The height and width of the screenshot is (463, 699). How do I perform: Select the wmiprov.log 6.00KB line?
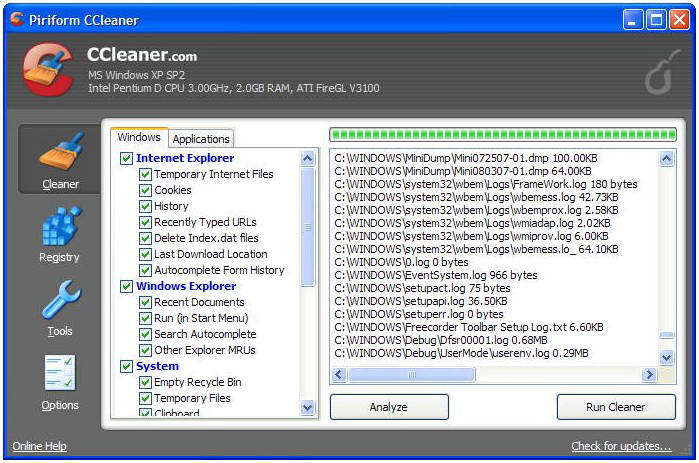471,236
